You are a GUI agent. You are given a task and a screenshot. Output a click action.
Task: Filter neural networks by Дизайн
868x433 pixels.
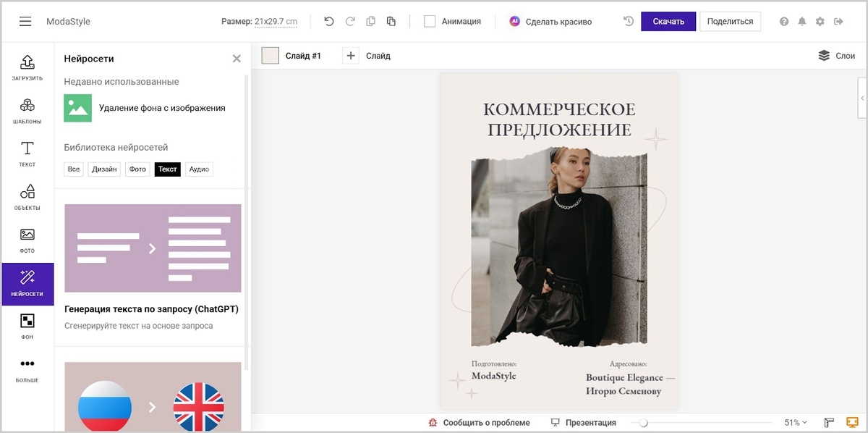[105, 169]
